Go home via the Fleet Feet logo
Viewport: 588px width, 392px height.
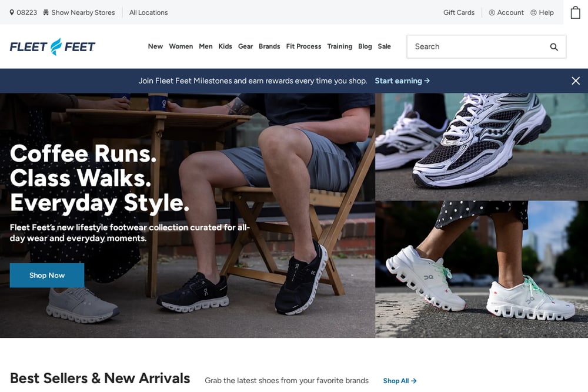(x=52, y=46)
